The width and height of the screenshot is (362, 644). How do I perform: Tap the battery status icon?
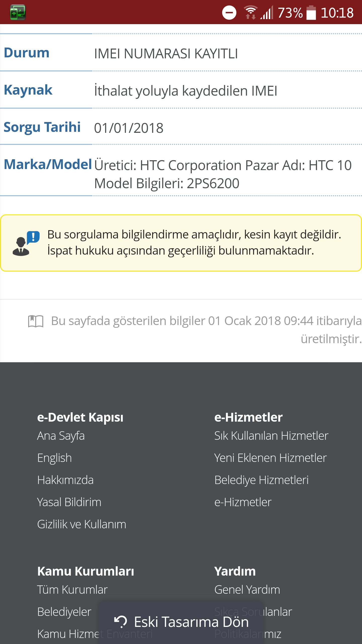[311, 13]
